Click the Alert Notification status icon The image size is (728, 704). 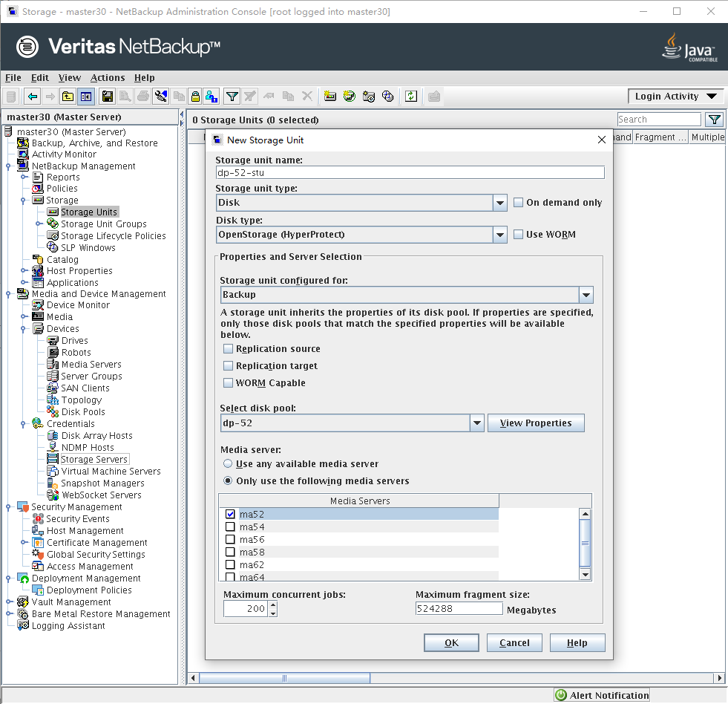[x=563, y=696]
